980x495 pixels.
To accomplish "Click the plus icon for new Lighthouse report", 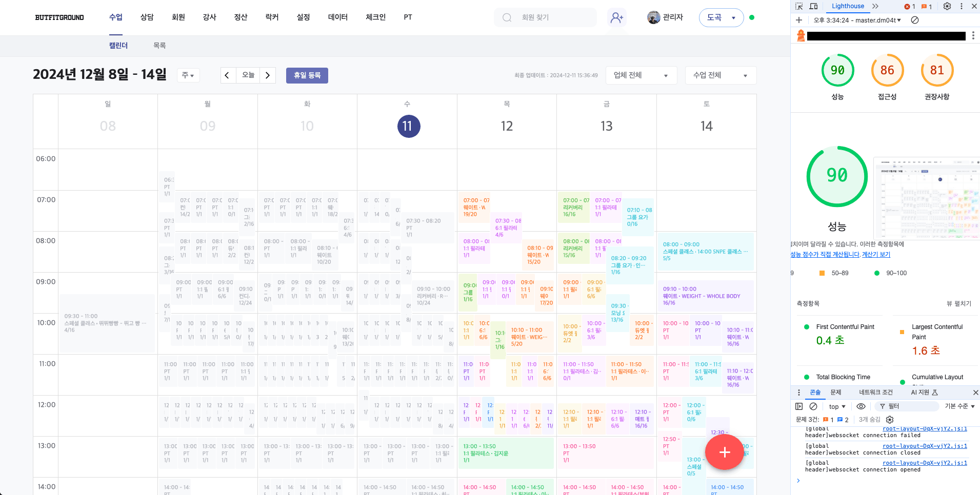I will tap(799, 20).
